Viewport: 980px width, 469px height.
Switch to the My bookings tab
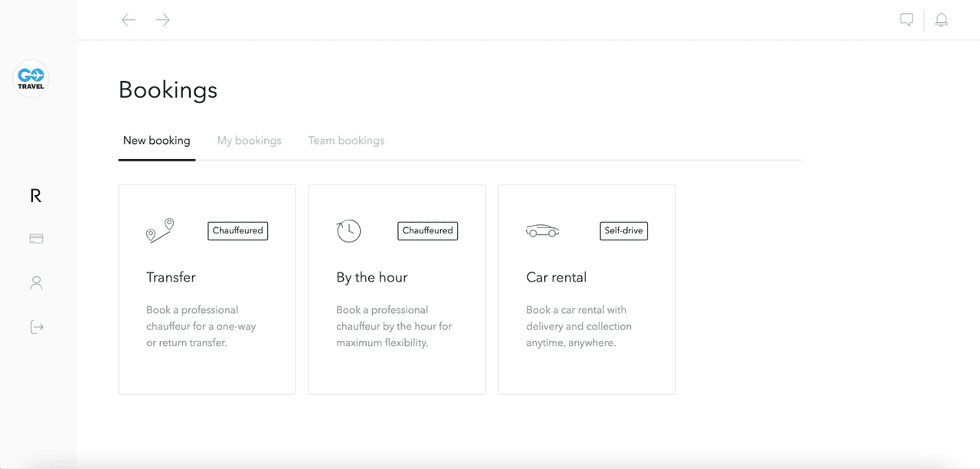click(250, 141)
